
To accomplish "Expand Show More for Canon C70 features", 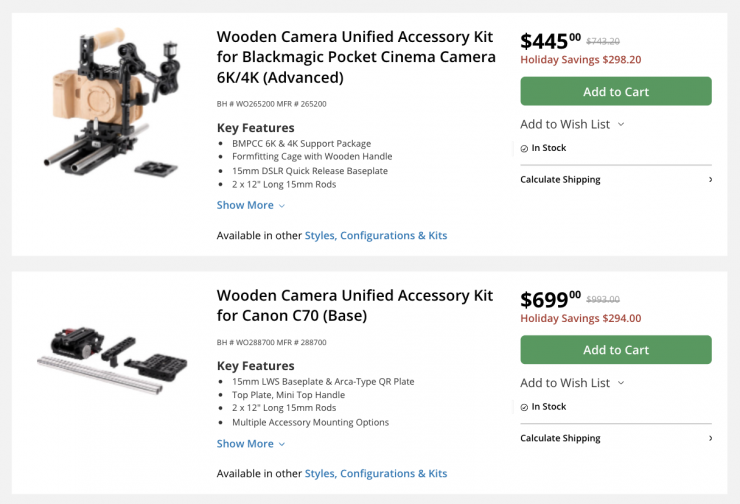I will click(x=251, y=444).
